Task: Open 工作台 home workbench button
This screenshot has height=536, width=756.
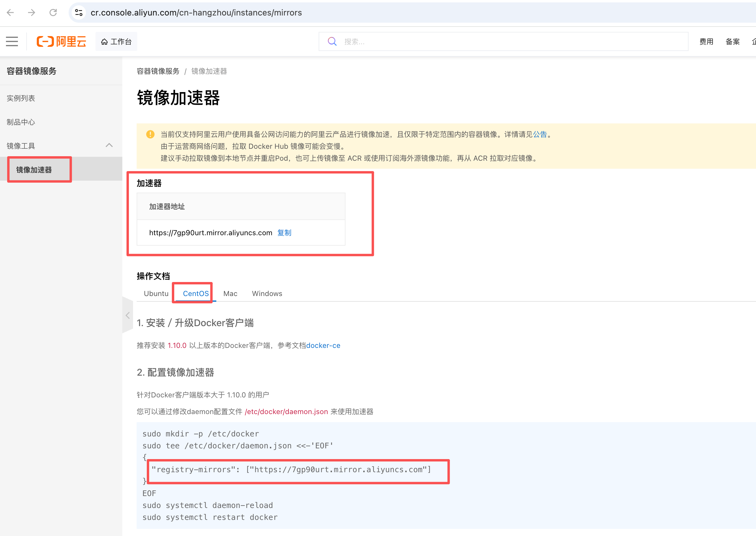Action: coord(116,42)
